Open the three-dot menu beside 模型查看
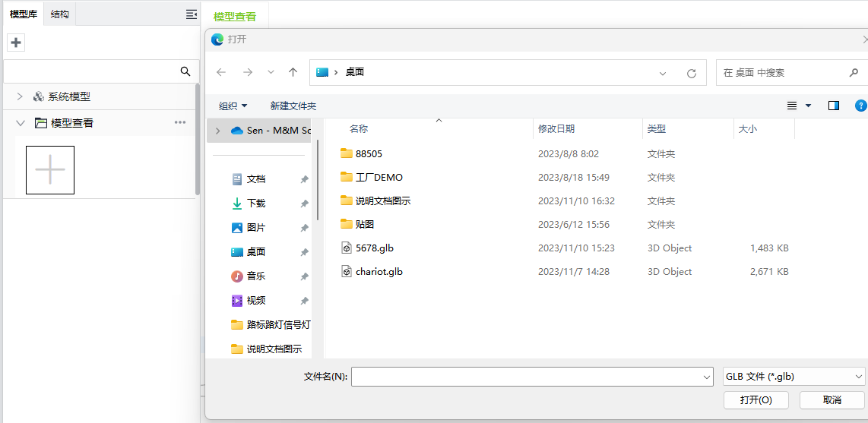Screen dimensions: 868x423 [180, 122]
